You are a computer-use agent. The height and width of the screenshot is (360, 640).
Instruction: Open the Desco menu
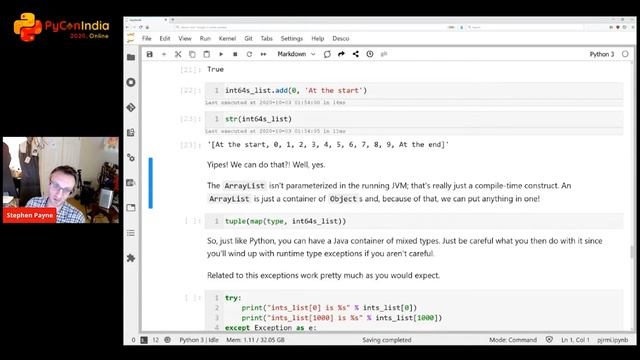[x=341, y=38]
